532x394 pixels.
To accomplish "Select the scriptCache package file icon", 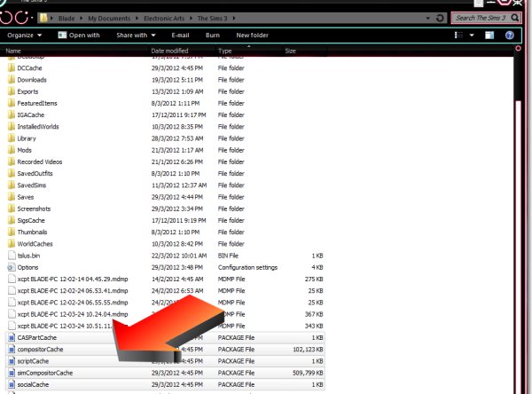I will (11, 361).
